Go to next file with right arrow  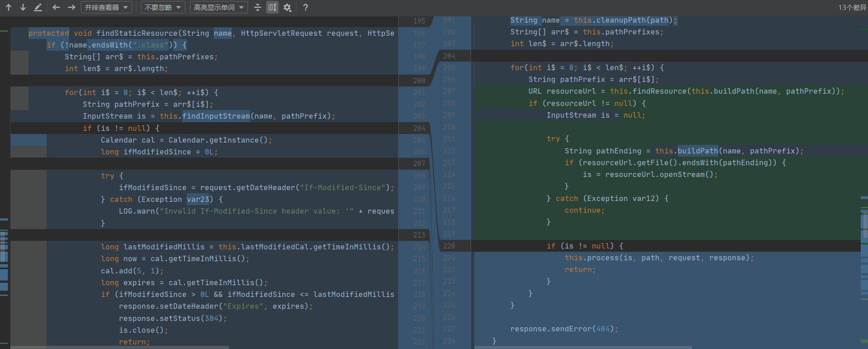pos(71,7)
